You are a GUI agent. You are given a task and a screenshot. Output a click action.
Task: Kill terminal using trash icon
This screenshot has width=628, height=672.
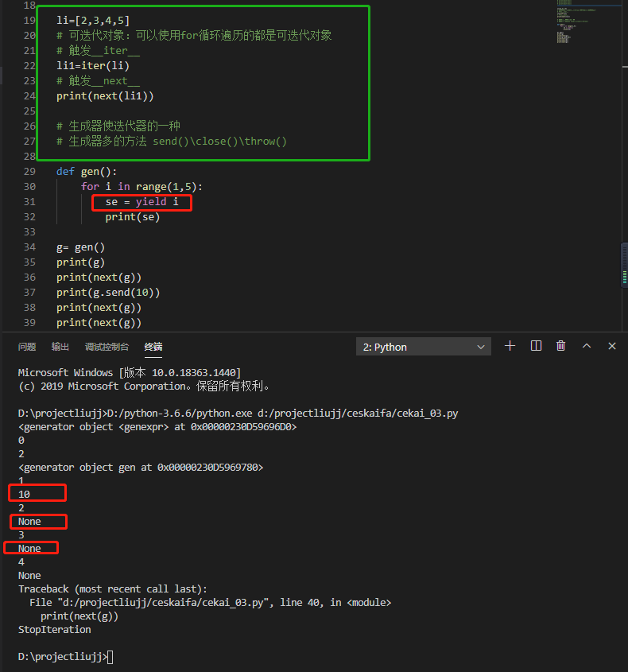(x=560, y=346)
